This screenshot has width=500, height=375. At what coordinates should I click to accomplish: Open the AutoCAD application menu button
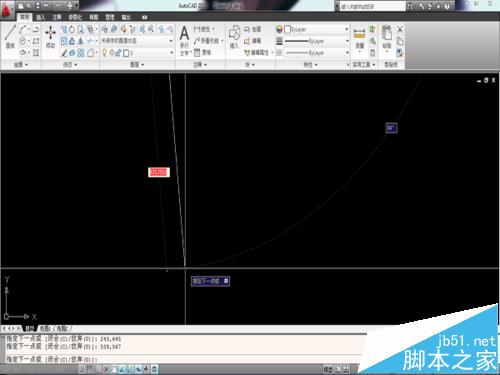7,10
